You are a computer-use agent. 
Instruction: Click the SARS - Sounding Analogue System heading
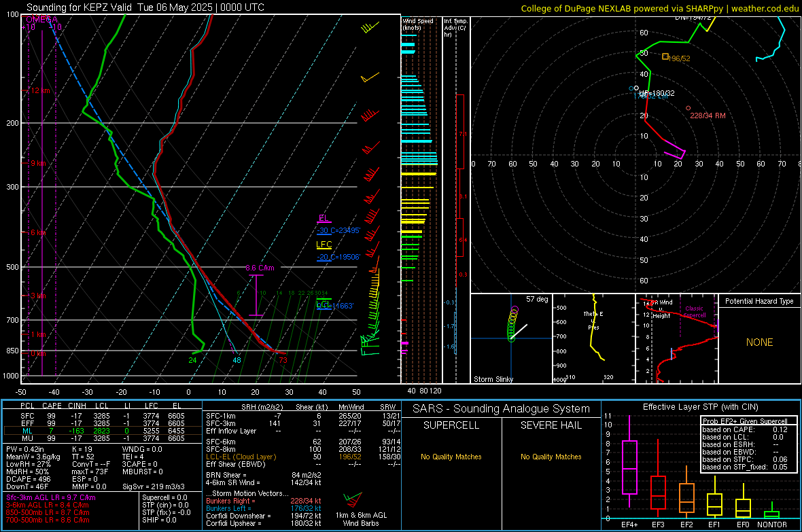[502, 409]
